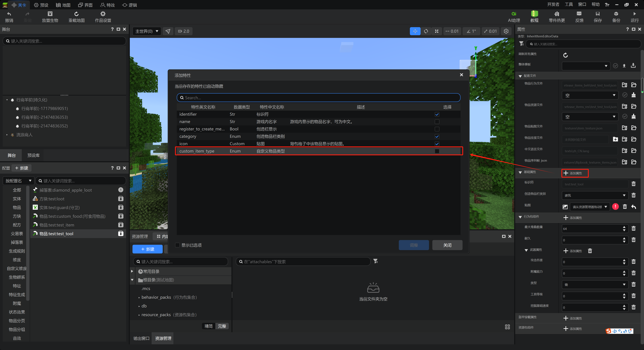Click blue 新建 button in resource manager
Screen dimensions: 644x350
click(148, 249)
